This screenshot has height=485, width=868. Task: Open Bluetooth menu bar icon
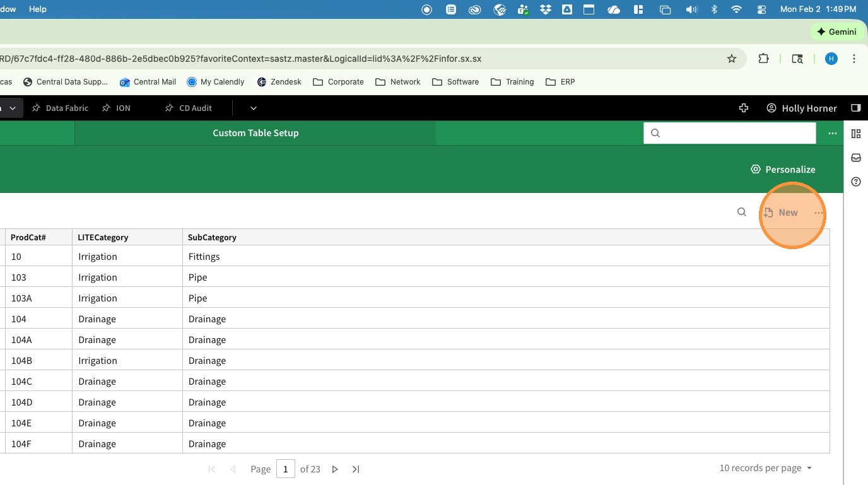pos(715,9)
